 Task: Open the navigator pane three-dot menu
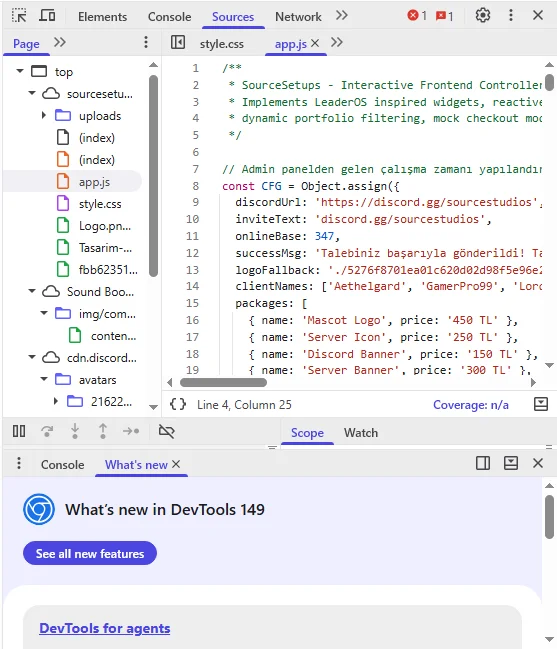(x=146, y=42)
